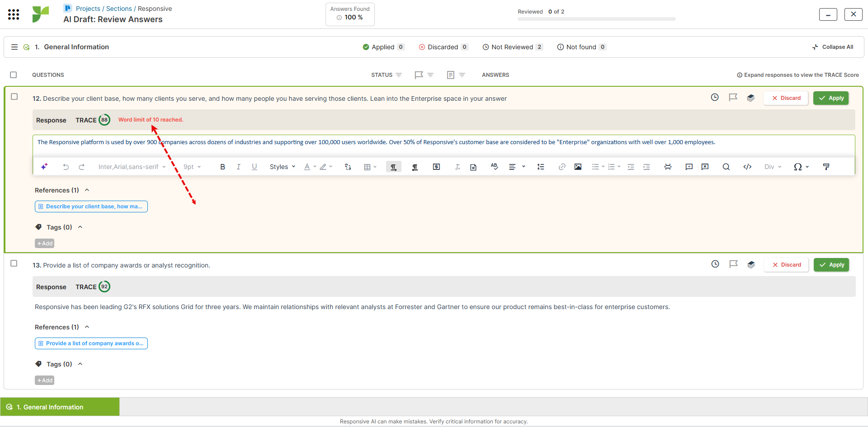The width and height of the screenshot is (868, 427).
Task: View history for question 13
Action: pyautogui.click(x=715, y=264)
